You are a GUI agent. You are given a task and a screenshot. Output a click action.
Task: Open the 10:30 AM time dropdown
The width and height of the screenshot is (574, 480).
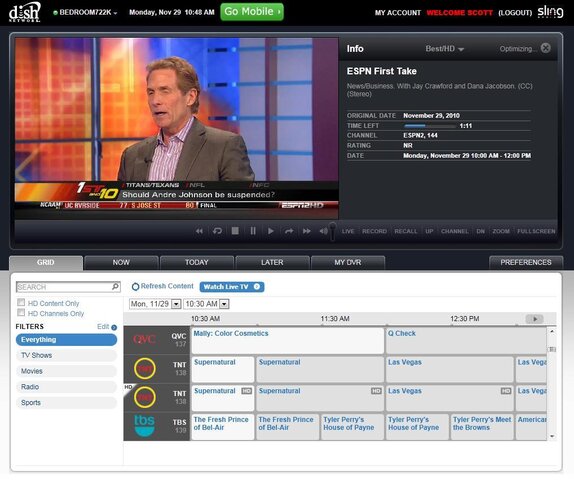[x=224, y=304]
